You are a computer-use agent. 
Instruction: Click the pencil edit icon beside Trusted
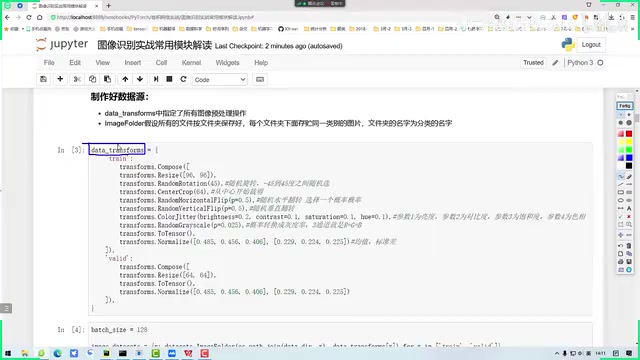[555, 63]
